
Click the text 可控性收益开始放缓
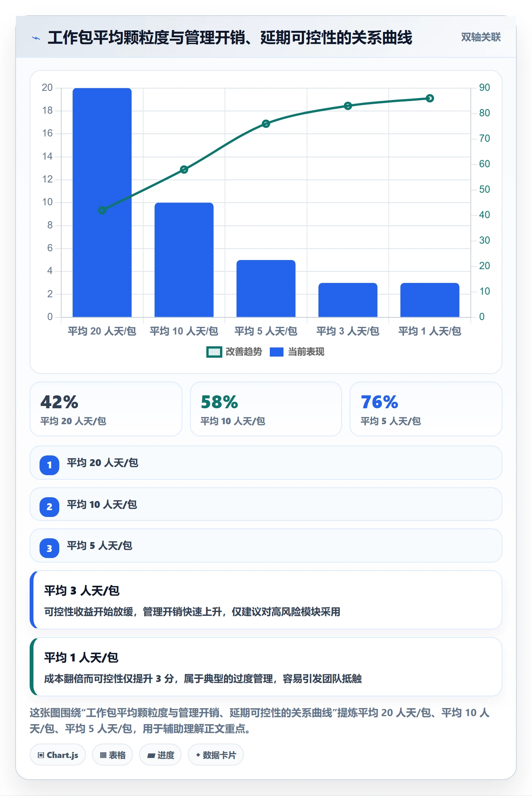point(89,612)
